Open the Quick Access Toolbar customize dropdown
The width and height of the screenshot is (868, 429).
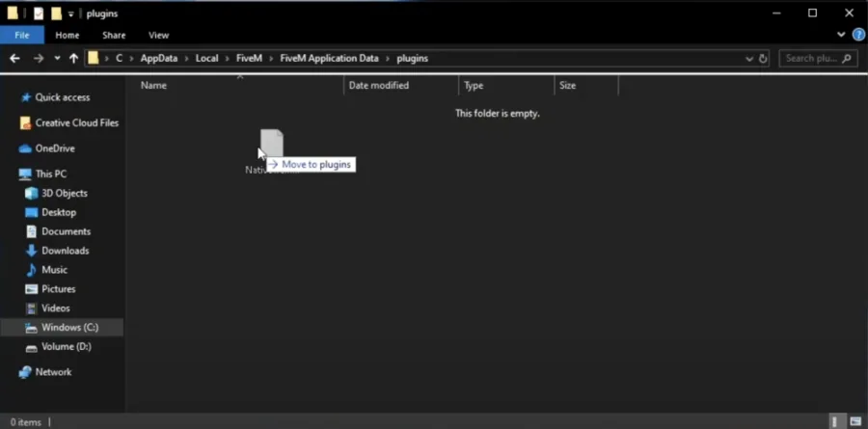point(70,14)
